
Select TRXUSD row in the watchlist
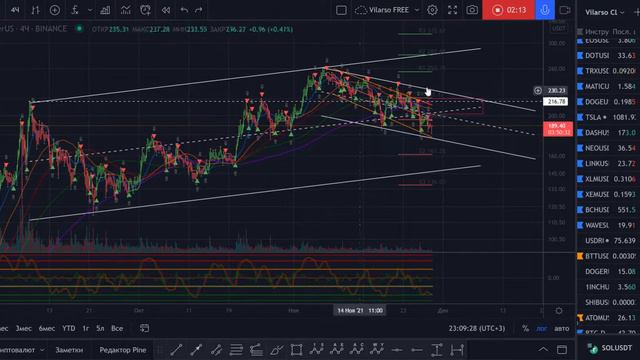(608, 71)
